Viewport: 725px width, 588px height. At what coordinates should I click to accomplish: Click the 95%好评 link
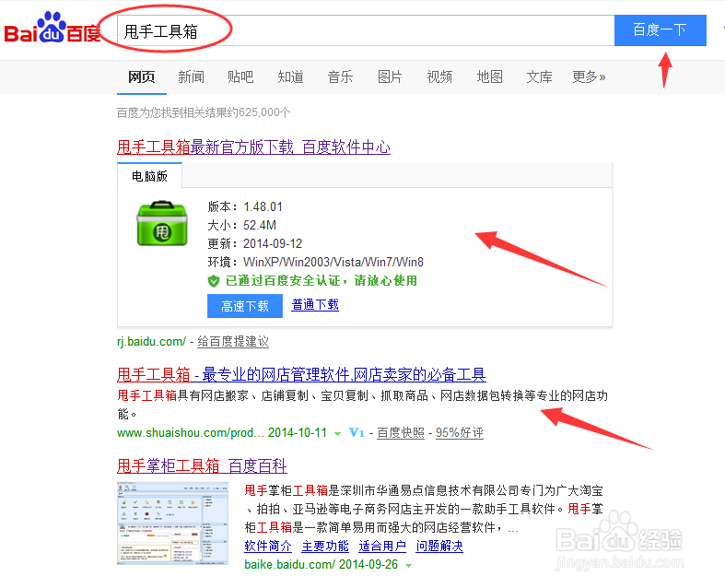(459, 432)
